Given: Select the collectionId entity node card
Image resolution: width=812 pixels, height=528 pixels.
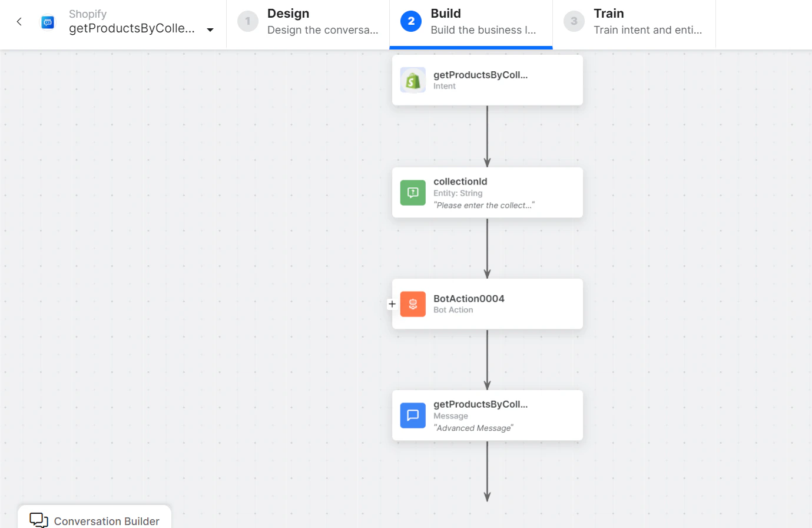Looking at the screenshot, I should (x=488, y=193).
